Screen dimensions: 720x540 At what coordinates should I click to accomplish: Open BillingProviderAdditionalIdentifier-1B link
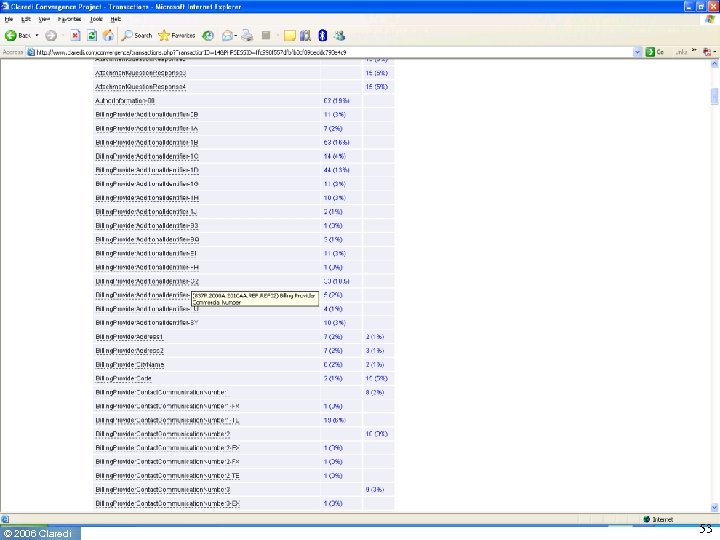point(146,142)
